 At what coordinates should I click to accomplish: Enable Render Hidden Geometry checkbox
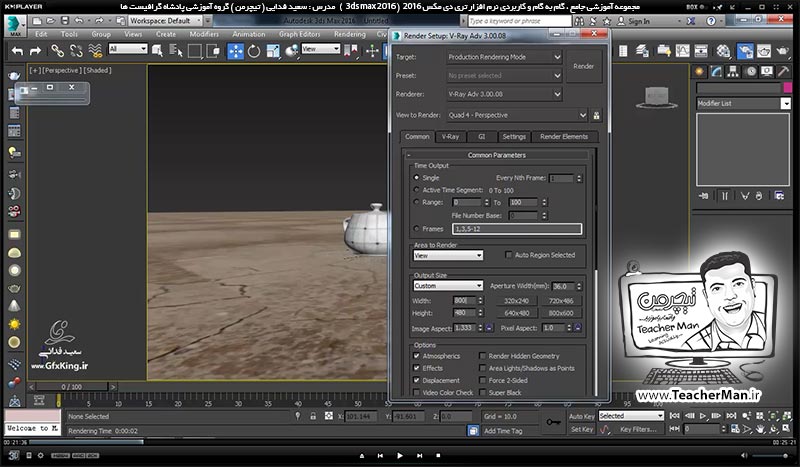click(482, 356)
